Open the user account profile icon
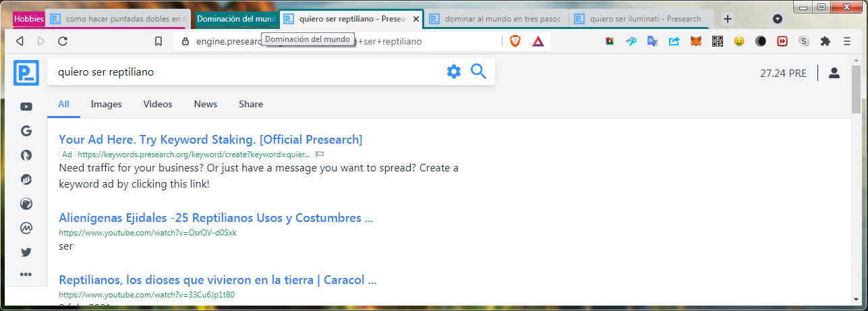This screenshot has width=868, height=311. (834, 73)
